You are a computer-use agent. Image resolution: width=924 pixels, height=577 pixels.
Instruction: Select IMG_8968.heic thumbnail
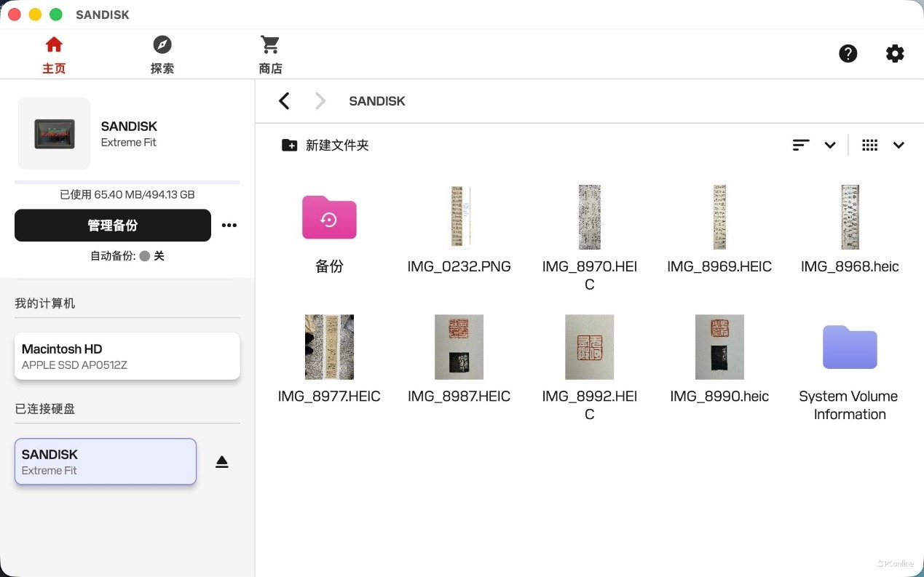pos(850,217)
